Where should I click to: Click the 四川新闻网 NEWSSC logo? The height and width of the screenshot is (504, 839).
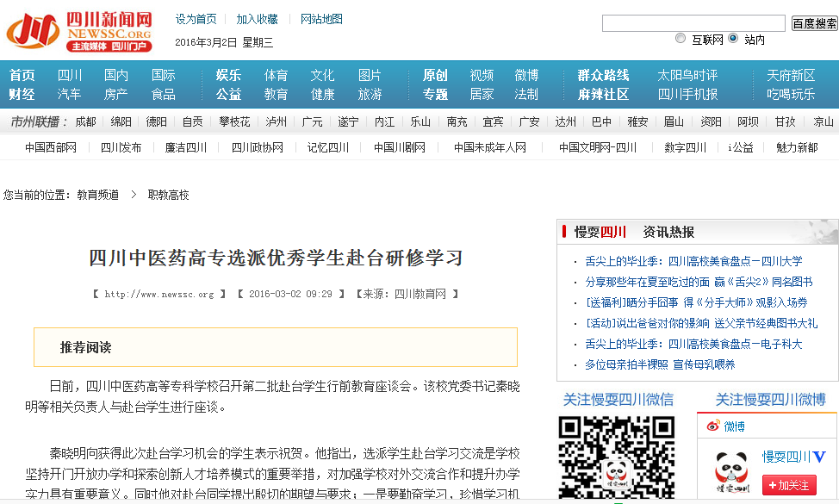(x=79, y=30)
